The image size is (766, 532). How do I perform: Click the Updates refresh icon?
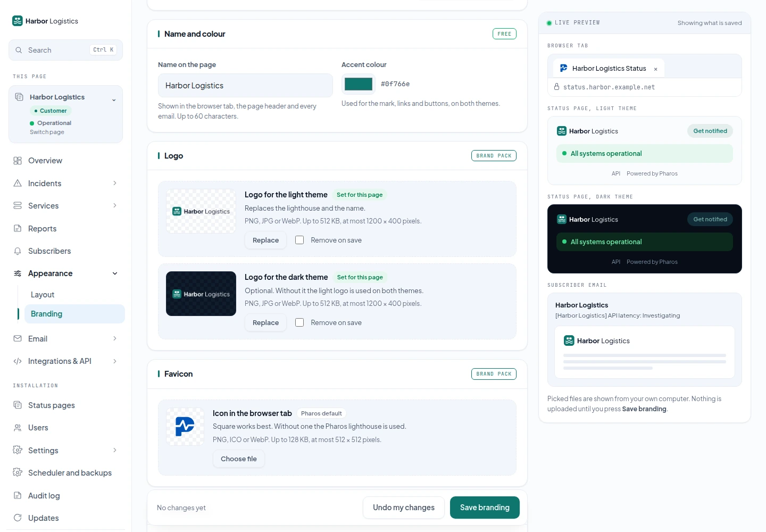click(18, 518)
